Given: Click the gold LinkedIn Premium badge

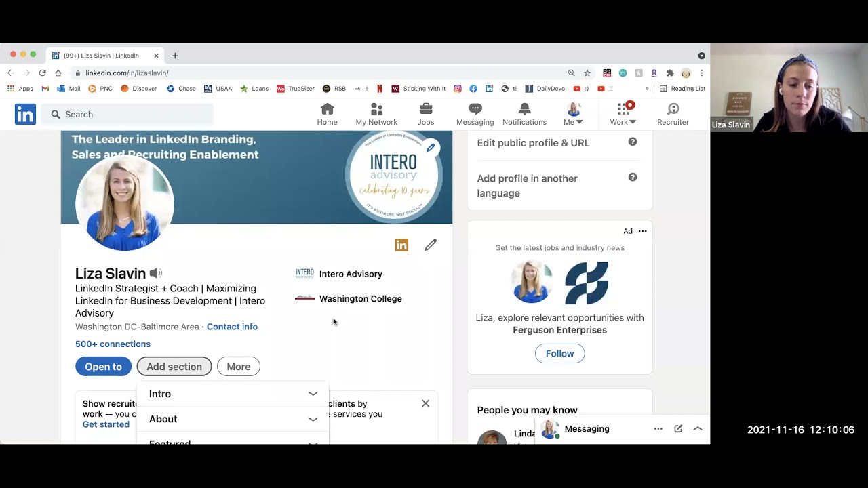Looking at the screenshot, I should [x=401, y=245].
